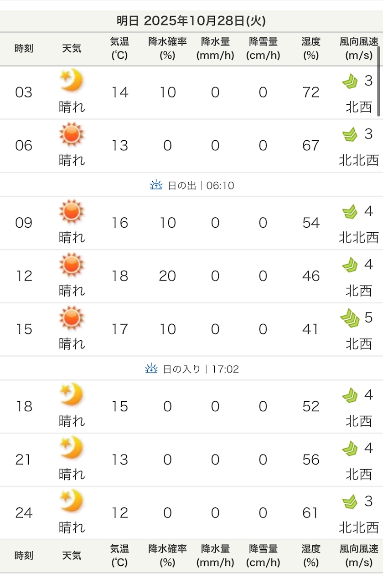Image resolution: width=383 pixels, height=588 pixels.
Task: Click the 気温 (℃) column header at top
Action: pyautogui.click(x=119, y=49)
